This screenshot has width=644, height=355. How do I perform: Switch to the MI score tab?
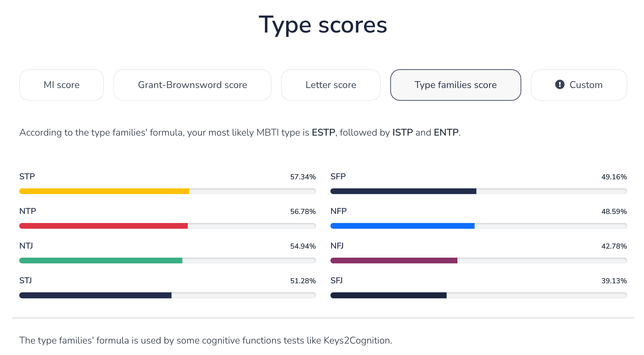coord(61,85)
